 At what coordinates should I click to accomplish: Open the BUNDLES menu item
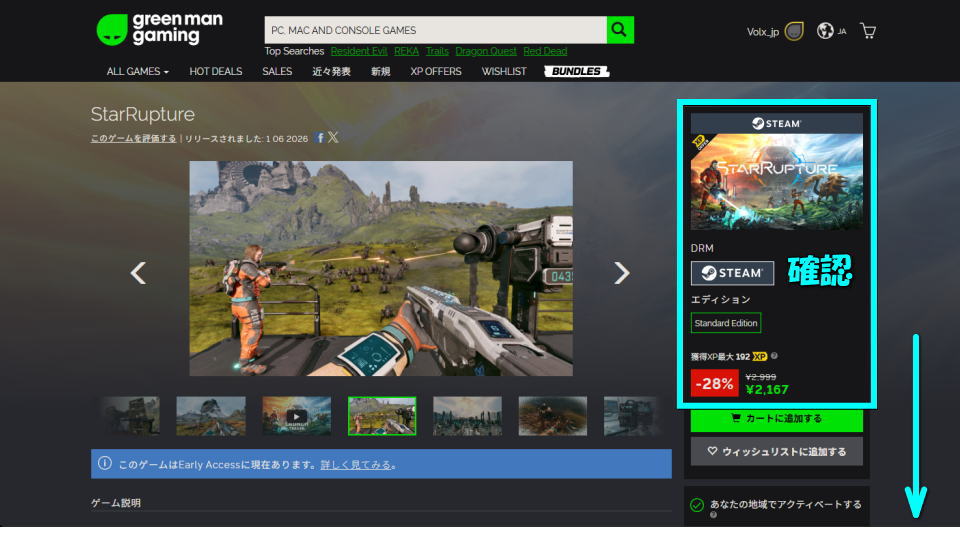(x=576, y=72)
